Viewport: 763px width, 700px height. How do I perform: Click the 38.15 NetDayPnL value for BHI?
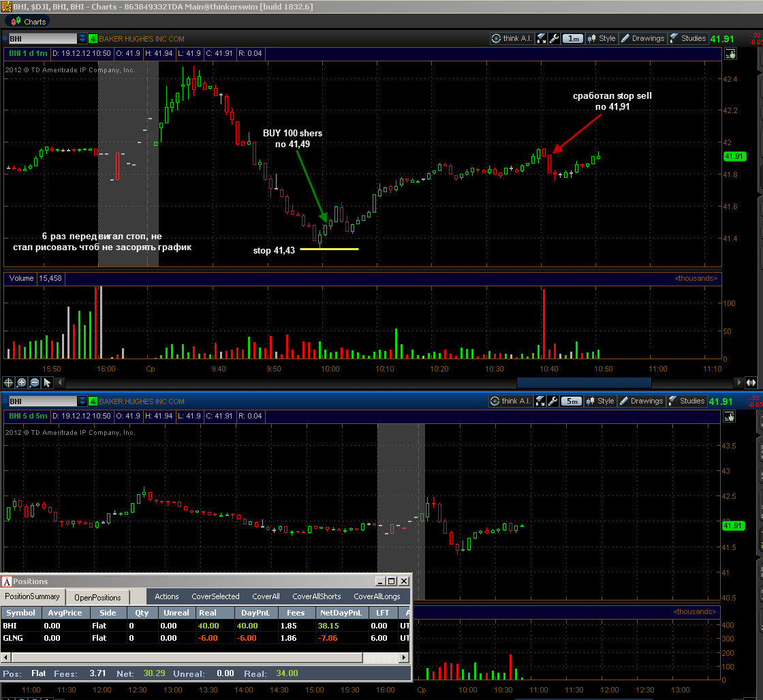[x=328, y=626]
